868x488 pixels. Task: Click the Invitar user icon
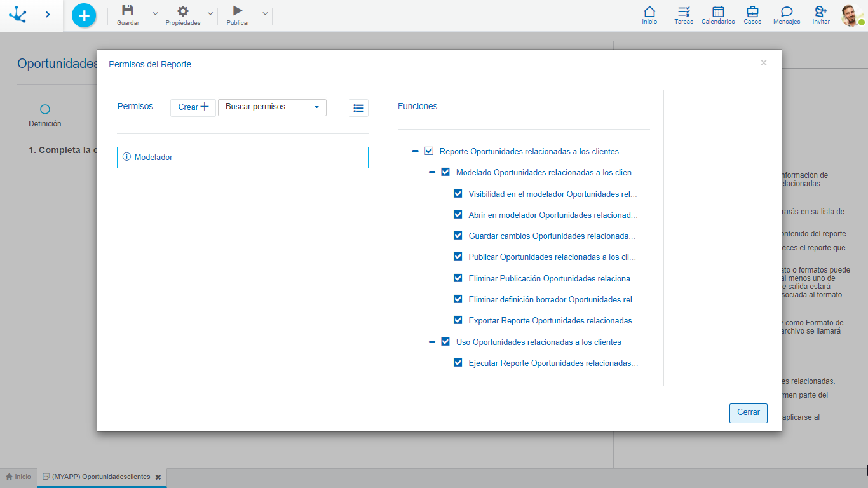tap(821, 11)
